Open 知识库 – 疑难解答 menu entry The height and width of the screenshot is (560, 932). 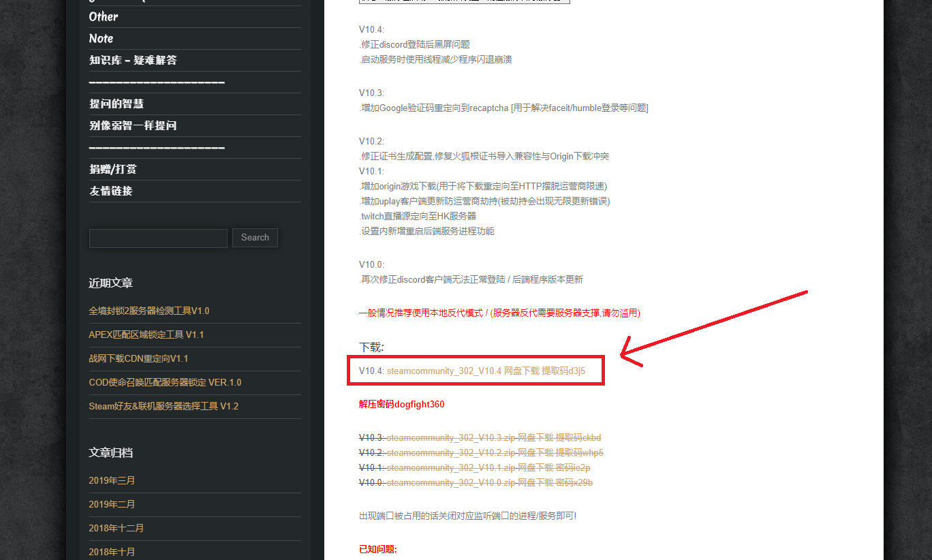point(133,60)
